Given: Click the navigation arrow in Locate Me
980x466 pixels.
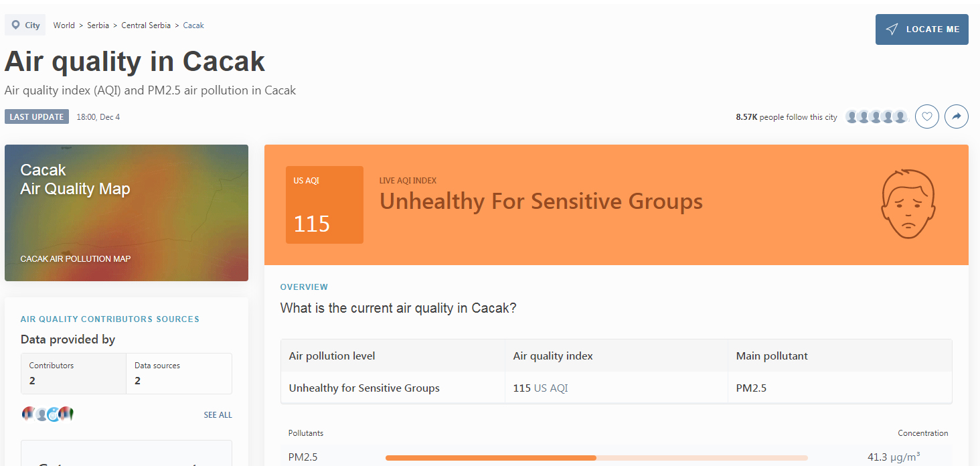Looking at the screenshot, I should click(892, 29).
